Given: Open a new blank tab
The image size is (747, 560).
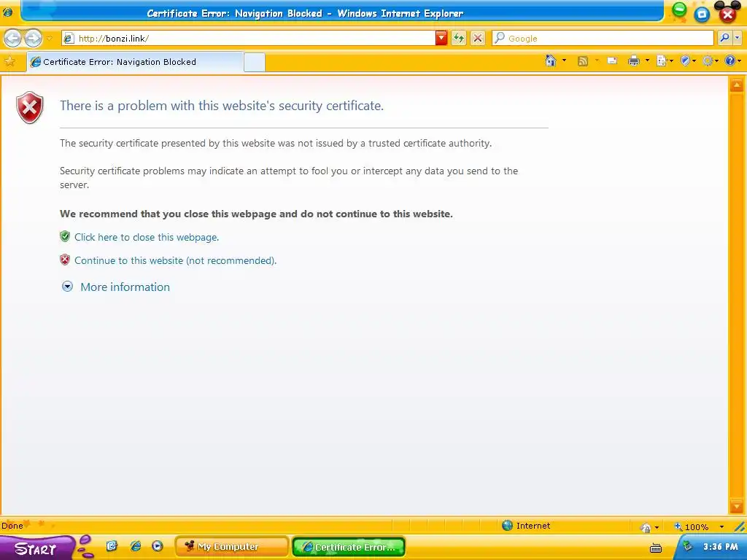Looking at the screenshot, I should click(255, 63).
